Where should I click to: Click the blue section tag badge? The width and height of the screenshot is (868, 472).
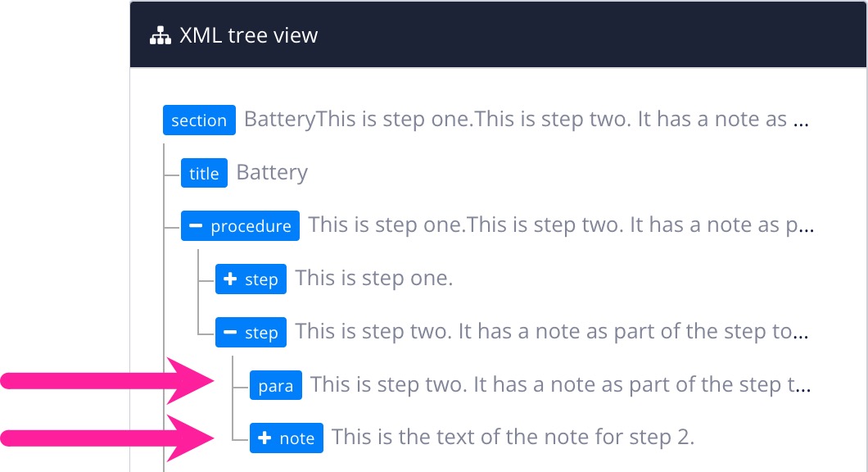tap(199, 120)
